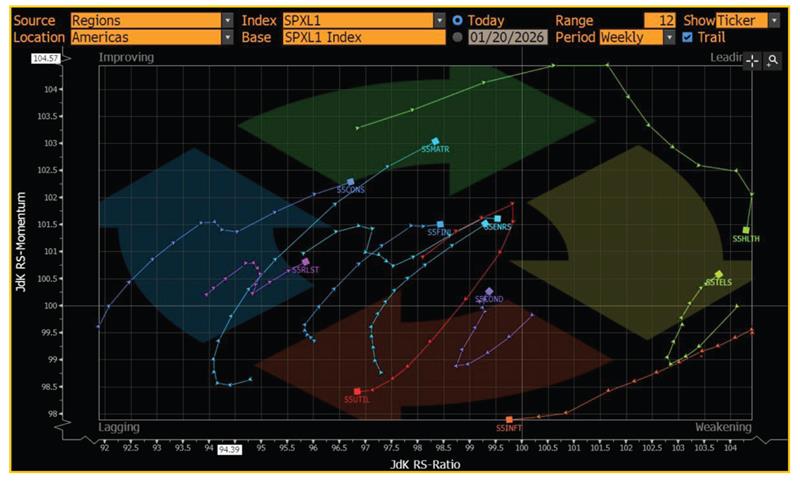Select the S5COND diamond marker
Image resolution: width=800 pixels, height=484 pixels.
point(489,291)
